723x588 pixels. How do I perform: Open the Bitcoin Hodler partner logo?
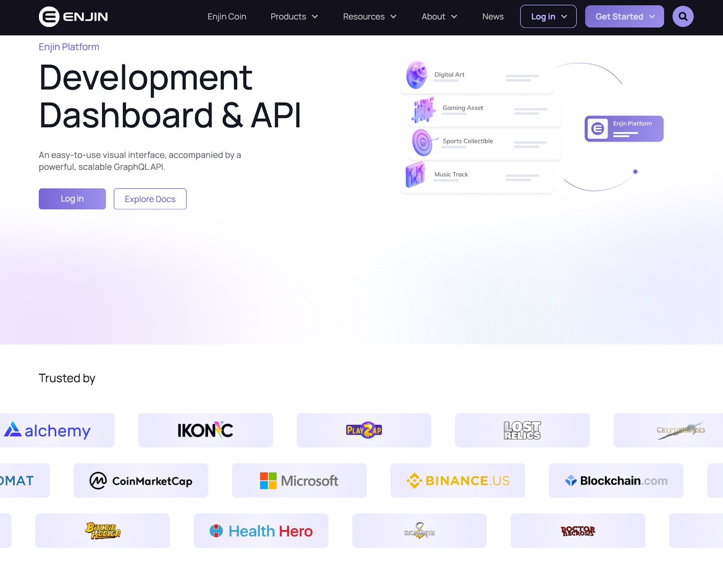point(103,531)
